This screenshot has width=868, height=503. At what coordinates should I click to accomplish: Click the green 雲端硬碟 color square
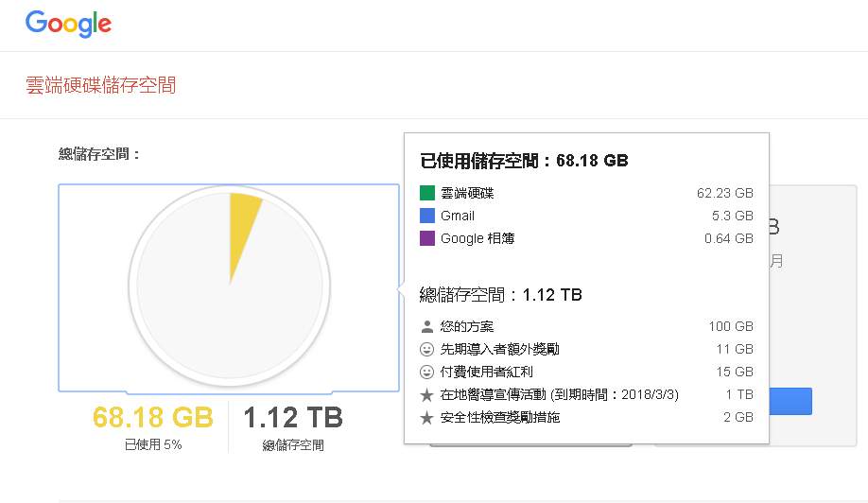(x=426, y=193)
